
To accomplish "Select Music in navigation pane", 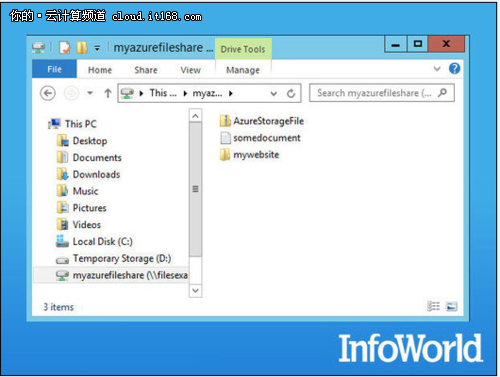I will pos(85,191).
